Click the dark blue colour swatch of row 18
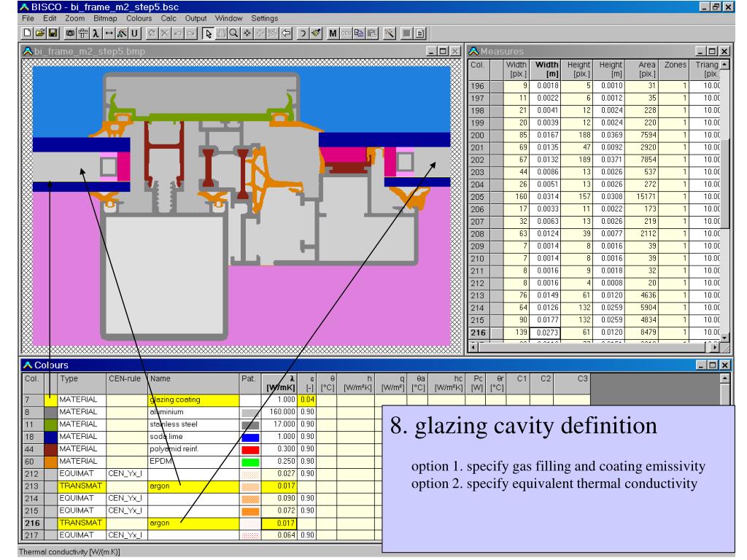Image resolution: width=747 pixels, height=560 pixels. pos(50,437)
